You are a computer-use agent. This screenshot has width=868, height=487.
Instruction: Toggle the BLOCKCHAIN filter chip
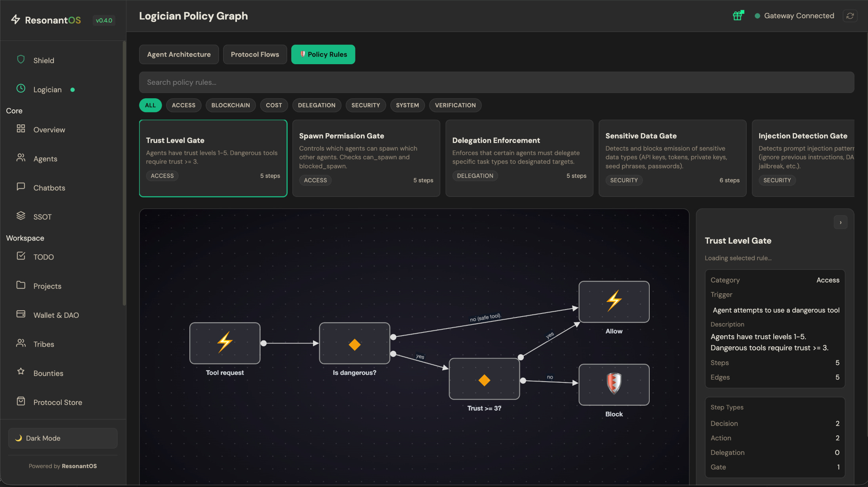coord(231,105)
